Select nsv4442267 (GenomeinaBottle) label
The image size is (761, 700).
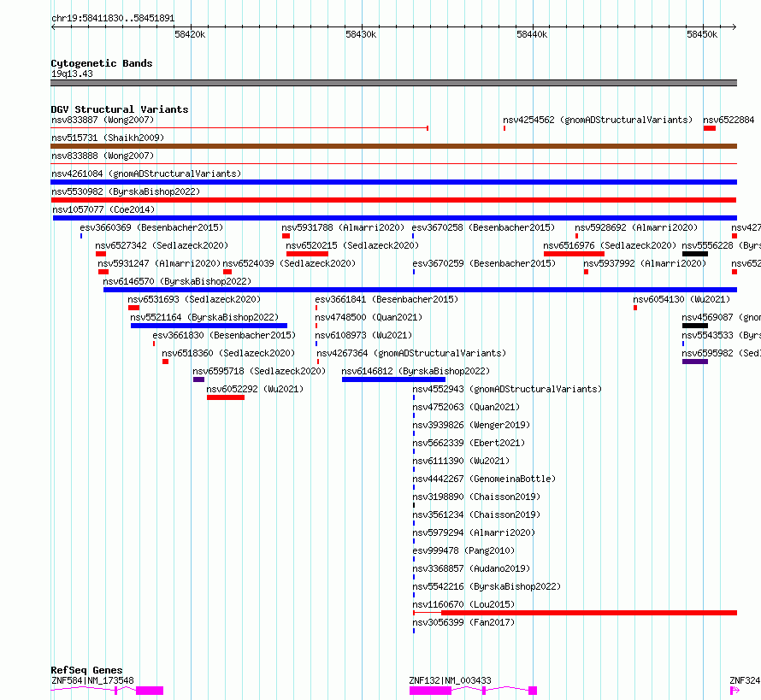[x=484, y=479]
